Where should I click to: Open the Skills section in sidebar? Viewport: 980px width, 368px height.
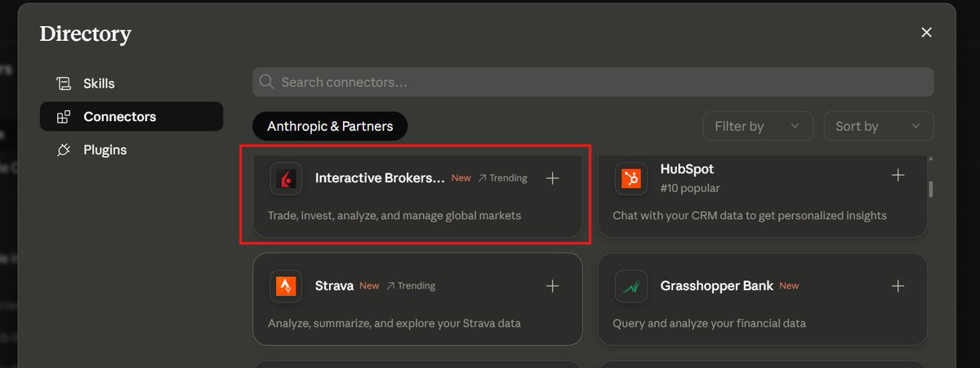point(131,83)
